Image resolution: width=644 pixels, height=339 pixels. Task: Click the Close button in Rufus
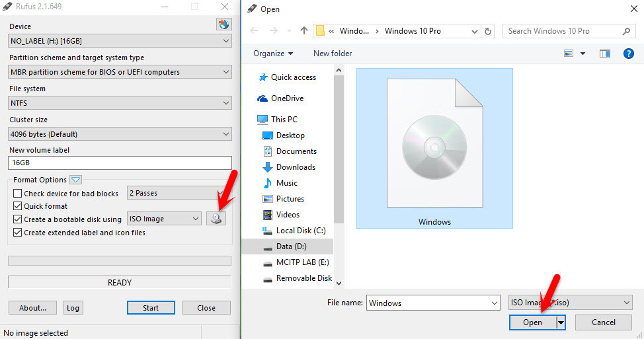click(206, 308)
